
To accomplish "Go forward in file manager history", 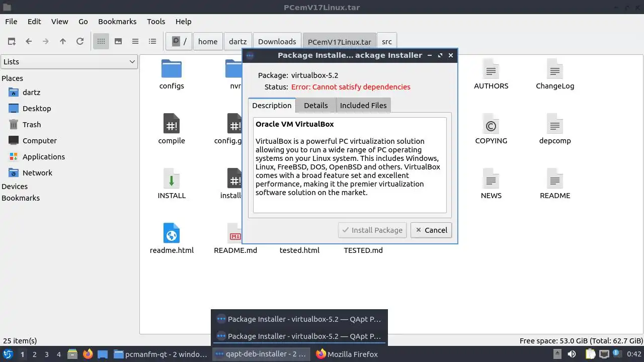I will pos(46,41).
